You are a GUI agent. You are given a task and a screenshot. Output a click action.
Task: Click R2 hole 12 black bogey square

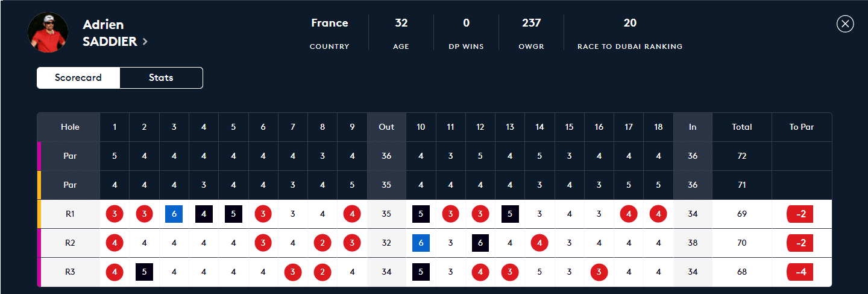[480, 243]
